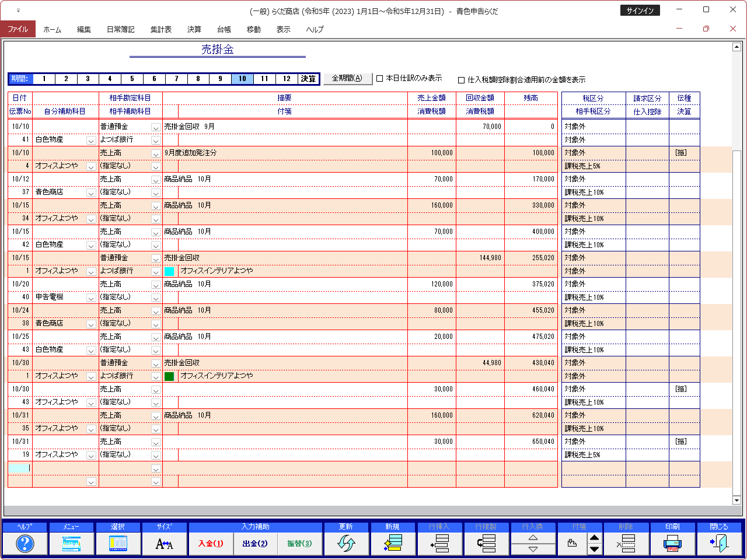The height and width of the screenshot is (560, 747).
Task: Click the 新規 new entry icon
Action: click(x=393, y=544)
